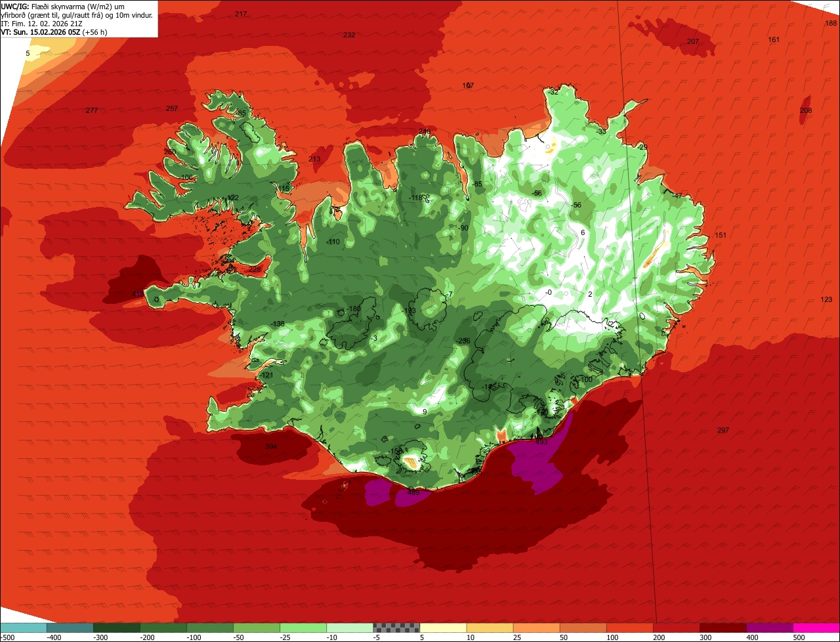This screenshot has height=642, width=840.
Task: Select the 277 value in the northwest sea
Action: click(x=92, y=110)
